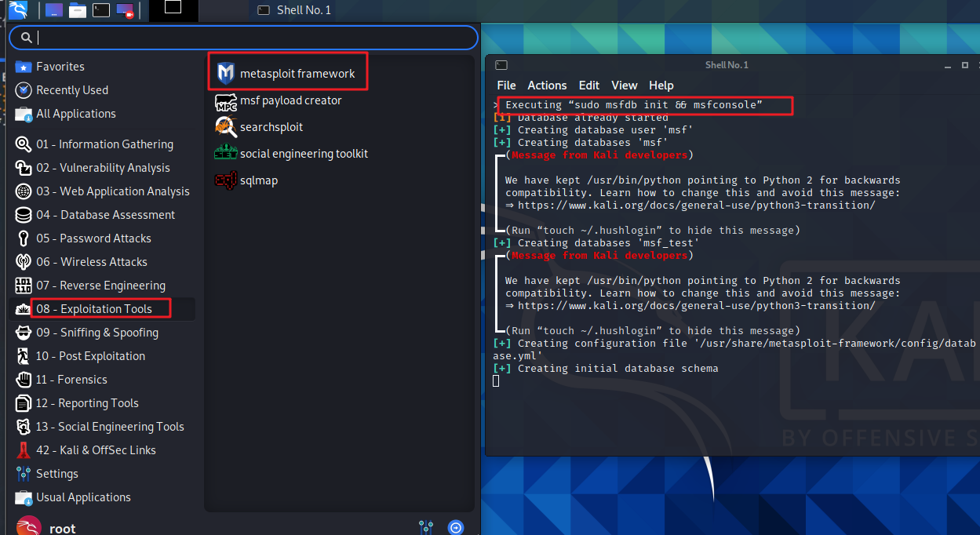Open the Help menu in terminal
The height and width of the screenshot is (535, 980).
(x=661, y=86)
